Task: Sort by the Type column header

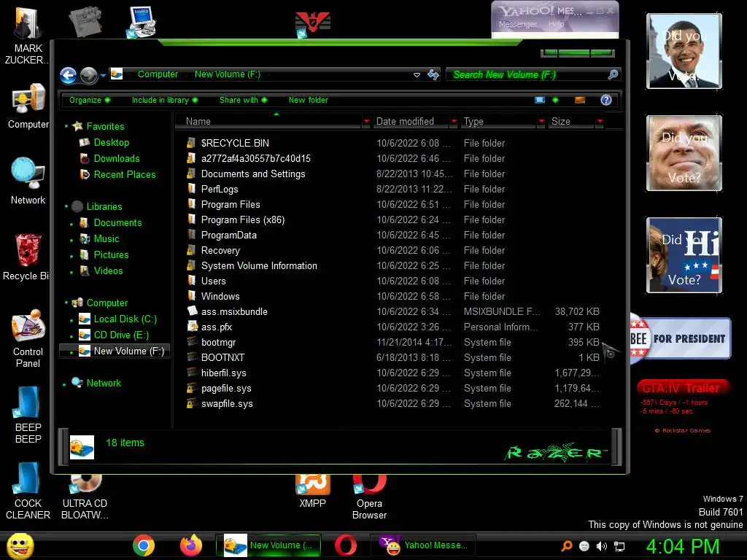Action: coord(498,122)
